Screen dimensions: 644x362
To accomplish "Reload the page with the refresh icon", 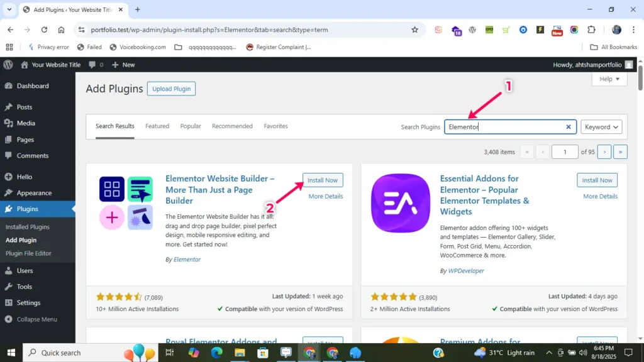I will coord(44,30).
